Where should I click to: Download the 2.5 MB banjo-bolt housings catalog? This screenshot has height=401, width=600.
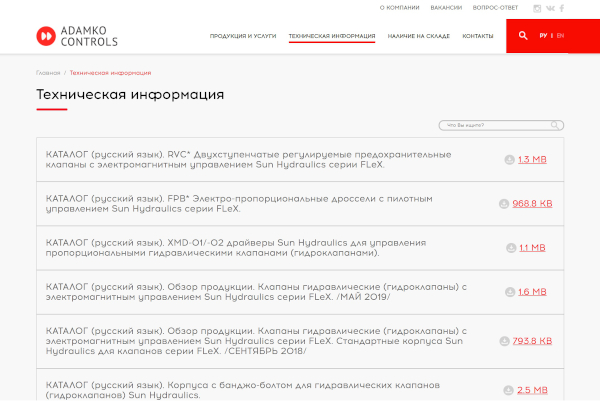532,390
